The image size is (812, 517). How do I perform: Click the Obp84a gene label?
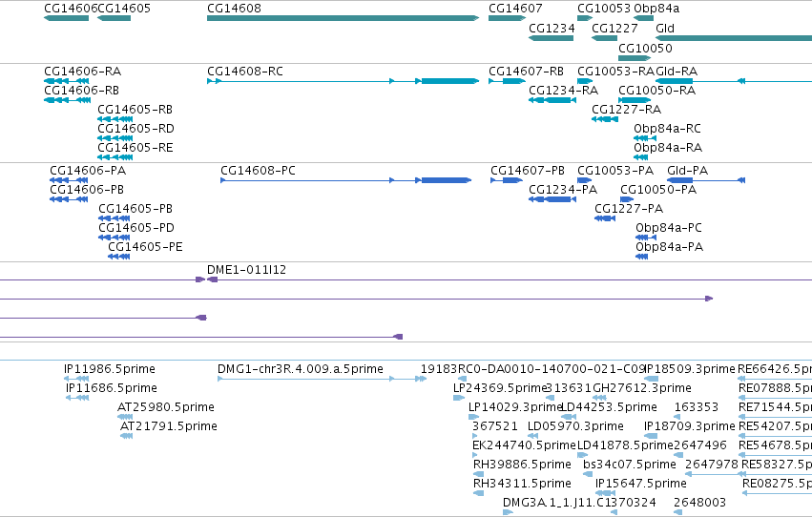(656, 9)
